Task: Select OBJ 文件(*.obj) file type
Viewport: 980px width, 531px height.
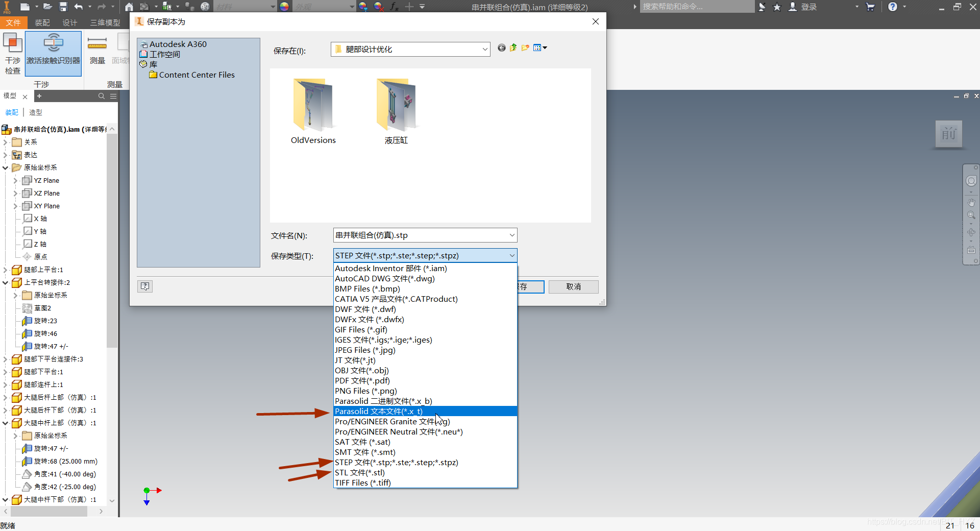Action: click(425, 370)
